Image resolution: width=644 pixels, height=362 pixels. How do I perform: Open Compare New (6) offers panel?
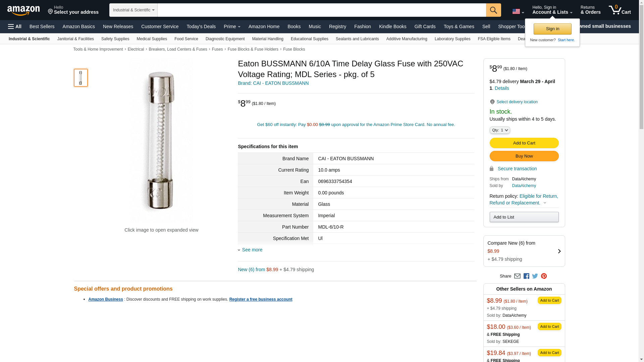pos(524,251)
